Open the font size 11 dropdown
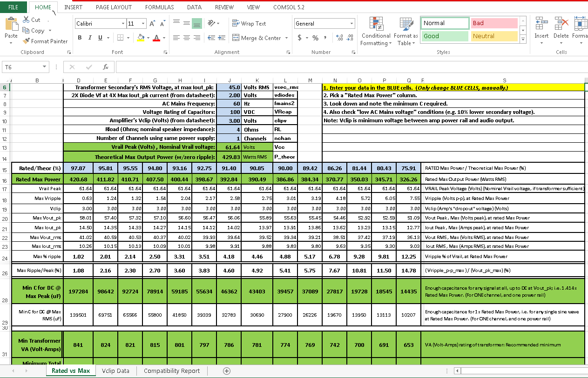Screen dimensions: 588x378 click(x=144, y=23)
